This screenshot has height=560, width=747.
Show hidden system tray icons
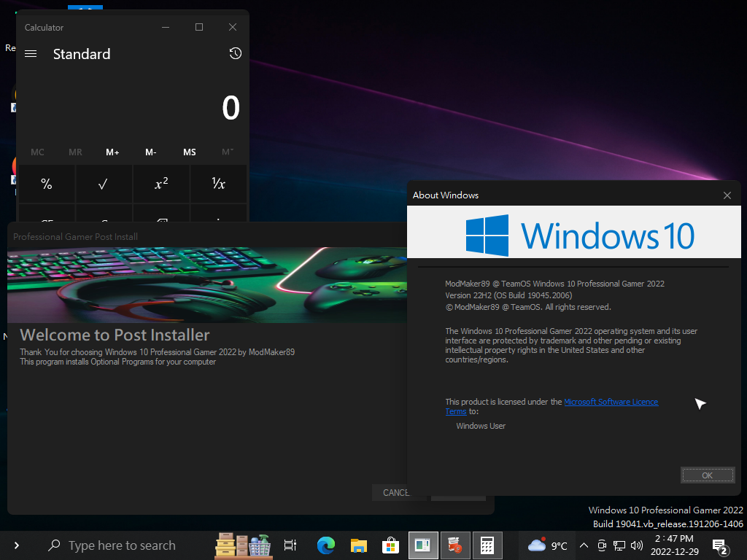pyautogui.click(x=584, y=545)
